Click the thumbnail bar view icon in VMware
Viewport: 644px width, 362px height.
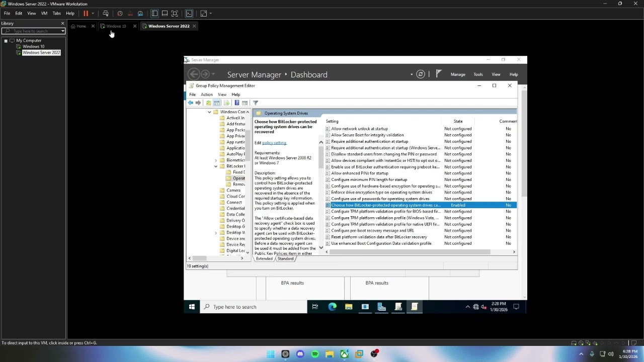click(x=165, y=14)
